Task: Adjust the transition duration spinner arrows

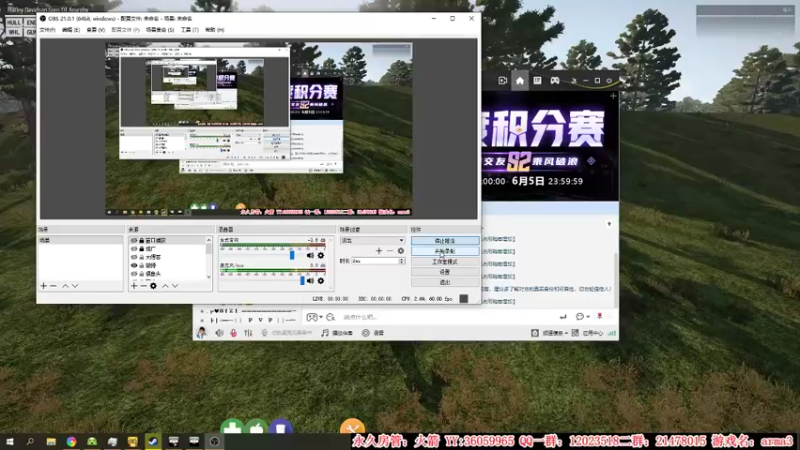Action: [402, 261]
